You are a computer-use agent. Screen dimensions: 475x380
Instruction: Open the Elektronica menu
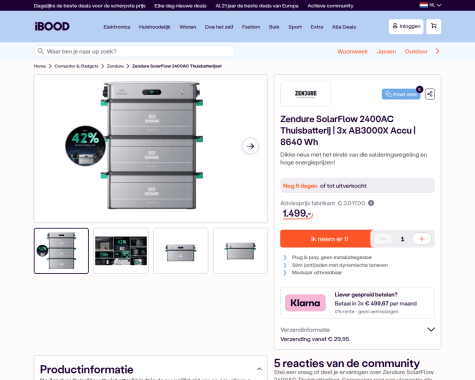[x=117, y=27]
